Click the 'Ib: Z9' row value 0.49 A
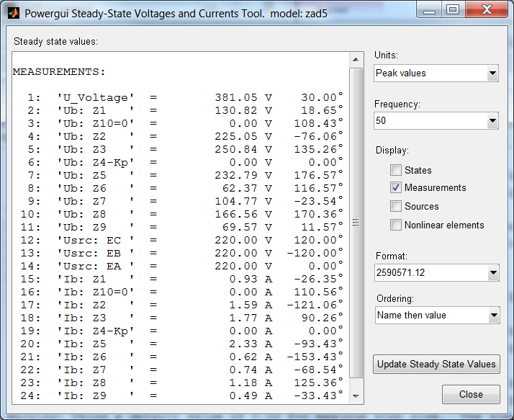This screenshot has height=420, width=514. (x=251, y=396)
